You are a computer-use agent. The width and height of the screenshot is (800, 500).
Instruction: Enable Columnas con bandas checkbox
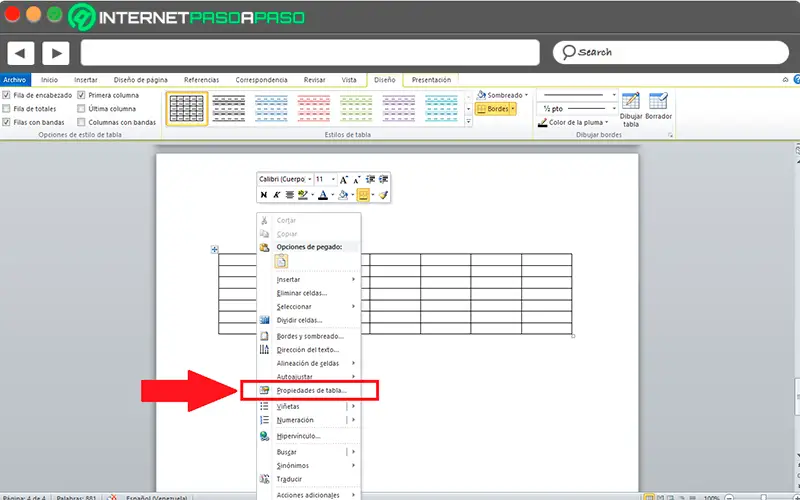(81, 122)
